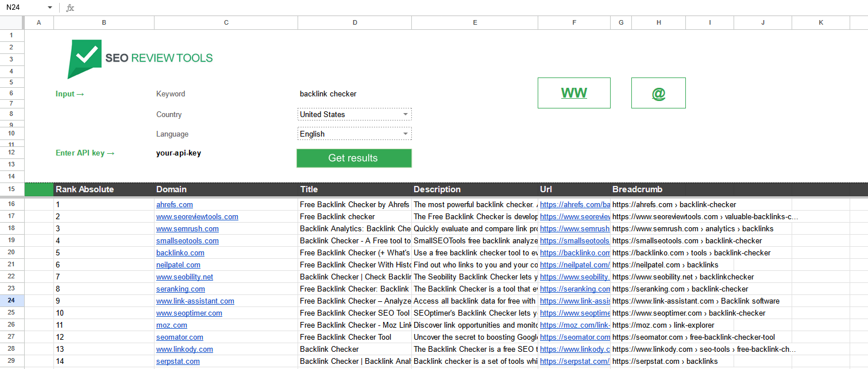Viewport: 868px width, 369px height.
Task: Click the 'Input →' label
Action: tap(70, 94)
